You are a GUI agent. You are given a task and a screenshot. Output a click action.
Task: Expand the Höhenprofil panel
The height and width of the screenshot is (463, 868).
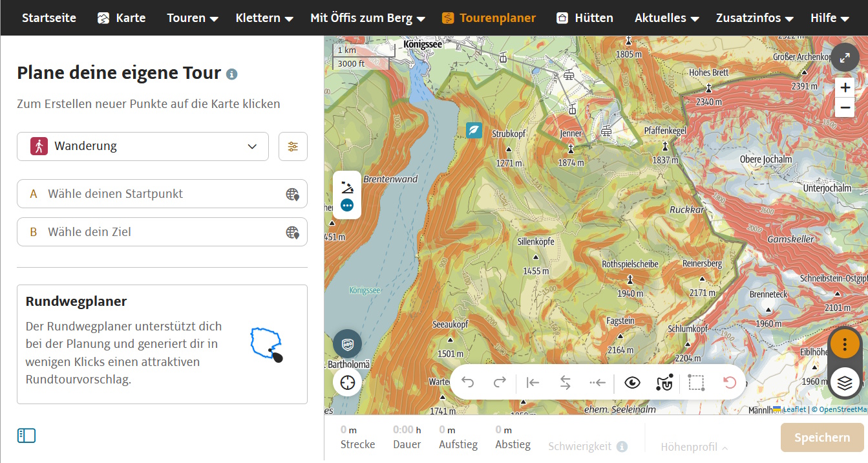click(x=694, y=447)
